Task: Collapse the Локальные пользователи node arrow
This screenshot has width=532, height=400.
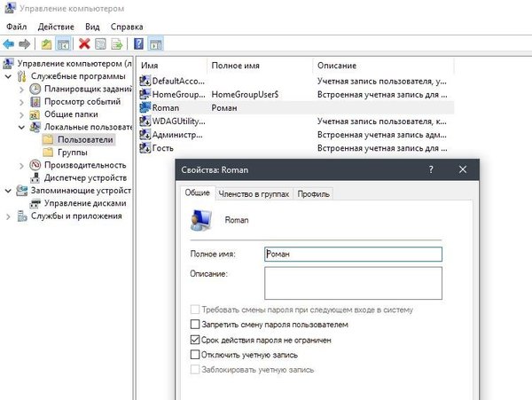Action: click(x=21, y=128)
